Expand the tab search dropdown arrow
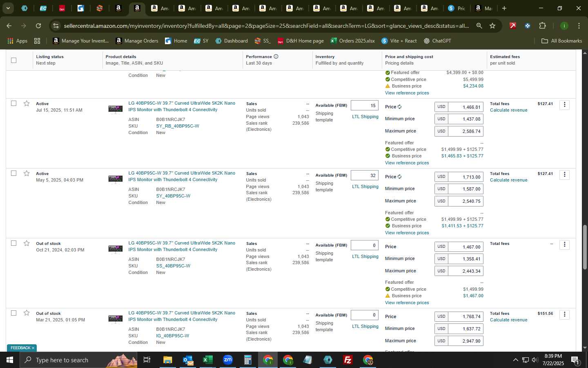This screenshot has width=588, height=368. tap(8, 8)
